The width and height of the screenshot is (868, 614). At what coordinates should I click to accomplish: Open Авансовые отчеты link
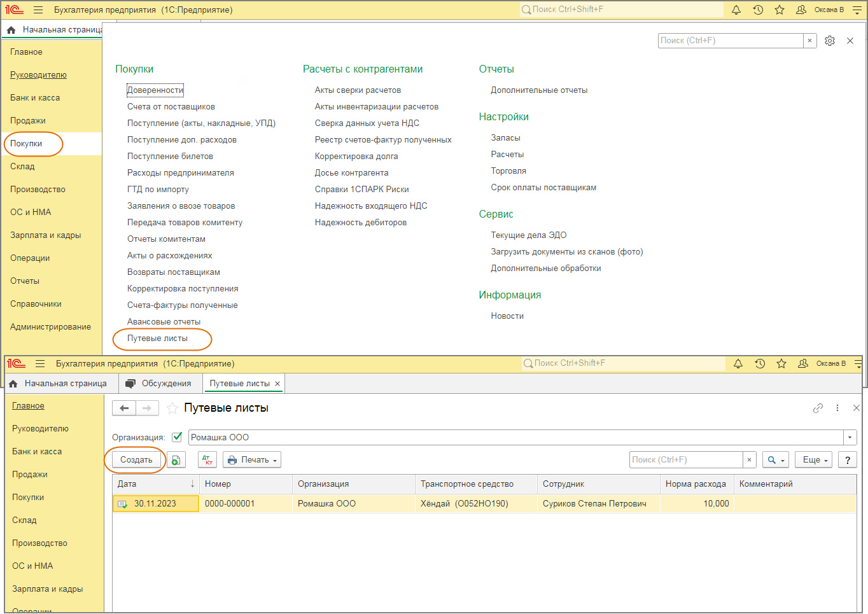pyautogui.click(x=164, y=322)
